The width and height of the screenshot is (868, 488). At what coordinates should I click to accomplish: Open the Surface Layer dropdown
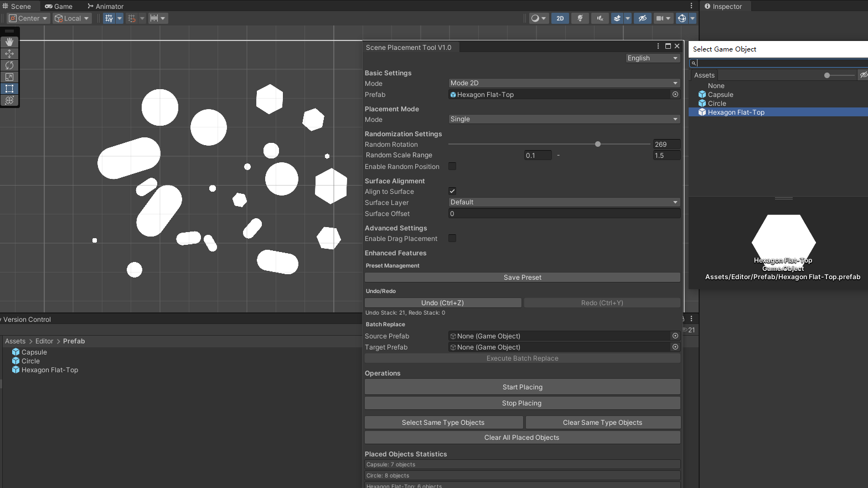point(564,202)
